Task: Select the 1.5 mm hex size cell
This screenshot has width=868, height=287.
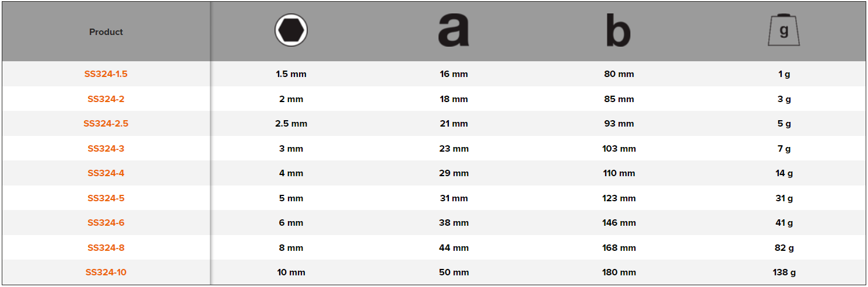Action: click(291, 74)
